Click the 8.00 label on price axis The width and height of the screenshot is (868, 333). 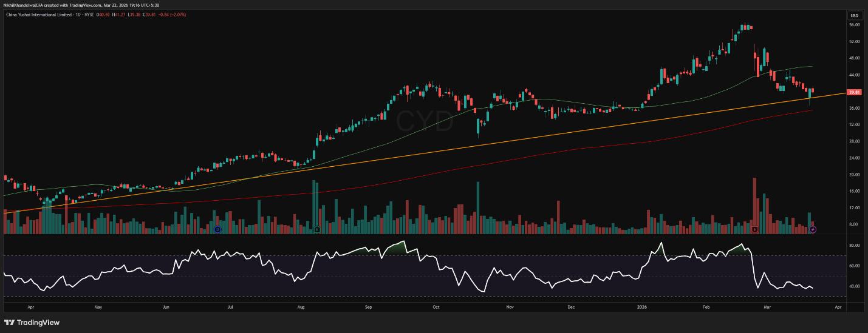click(854, 224)
